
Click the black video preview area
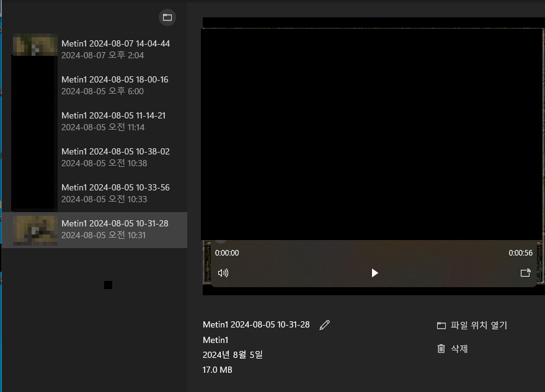click(372, 134)
